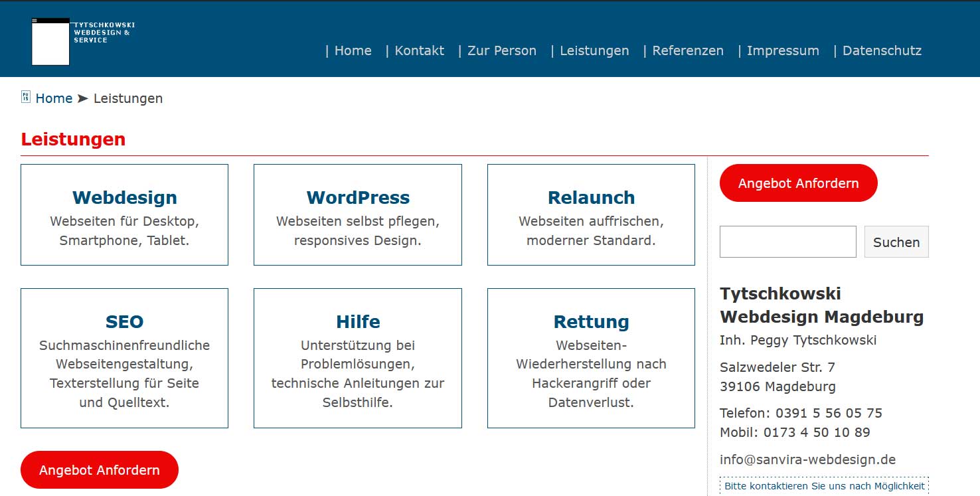Screen dimensions: 980x496
Task: Open Datenschutz in the navigation bar
Action: [882, 50]
